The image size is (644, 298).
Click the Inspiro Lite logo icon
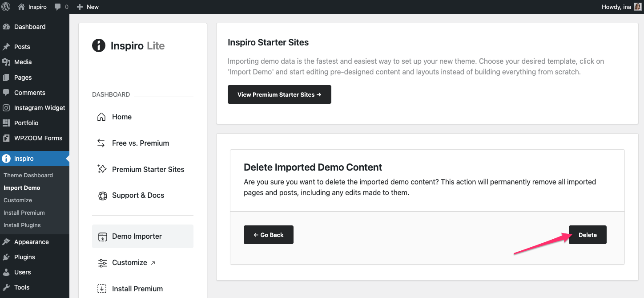coord(98,45)
